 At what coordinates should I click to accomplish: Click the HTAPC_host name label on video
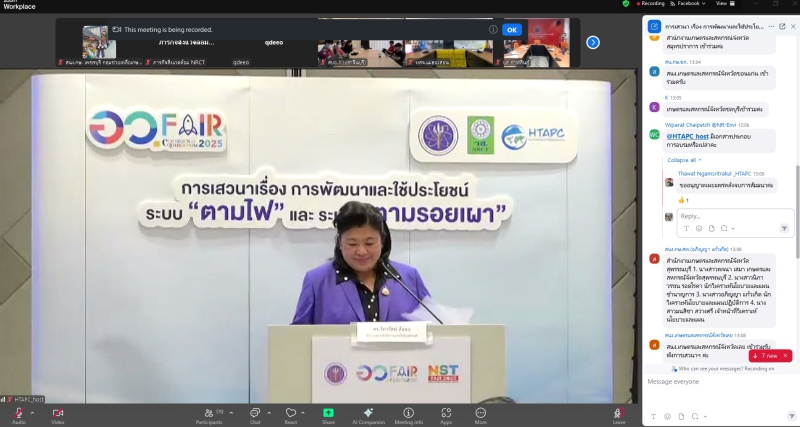(29, 399)
